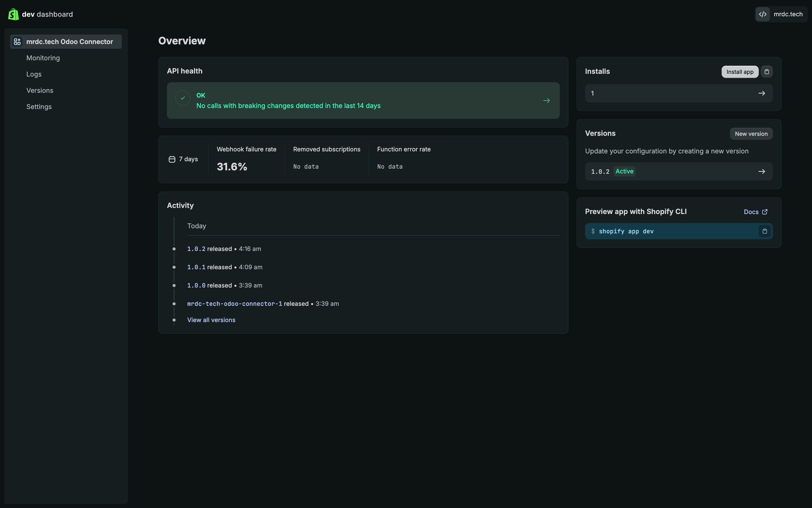Open API health details arrow
Image resolution: width=812 pixels, height=508 pixels.
pos(546,101)
